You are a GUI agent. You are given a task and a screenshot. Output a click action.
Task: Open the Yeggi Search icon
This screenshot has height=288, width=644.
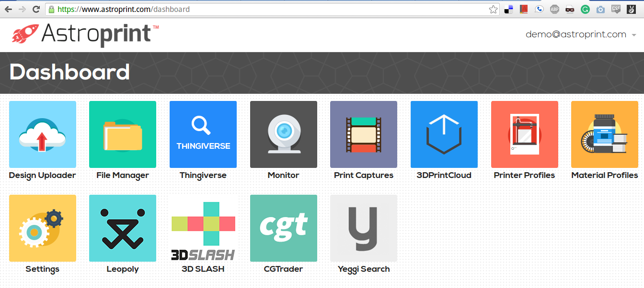[x=364, y=228]
